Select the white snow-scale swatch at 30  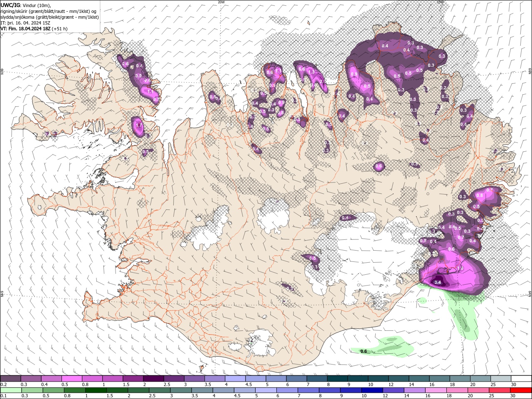coord(522,379)
